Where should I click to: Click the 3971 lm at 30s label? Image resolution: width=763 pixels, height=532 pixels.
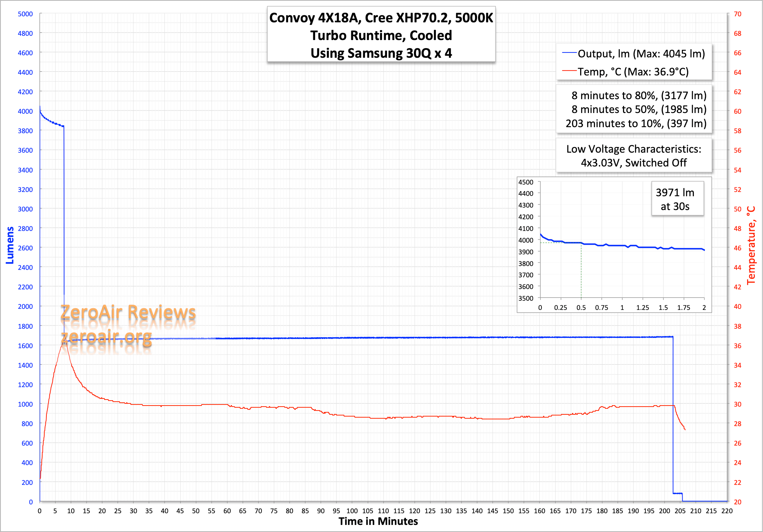tap(675, 199)
